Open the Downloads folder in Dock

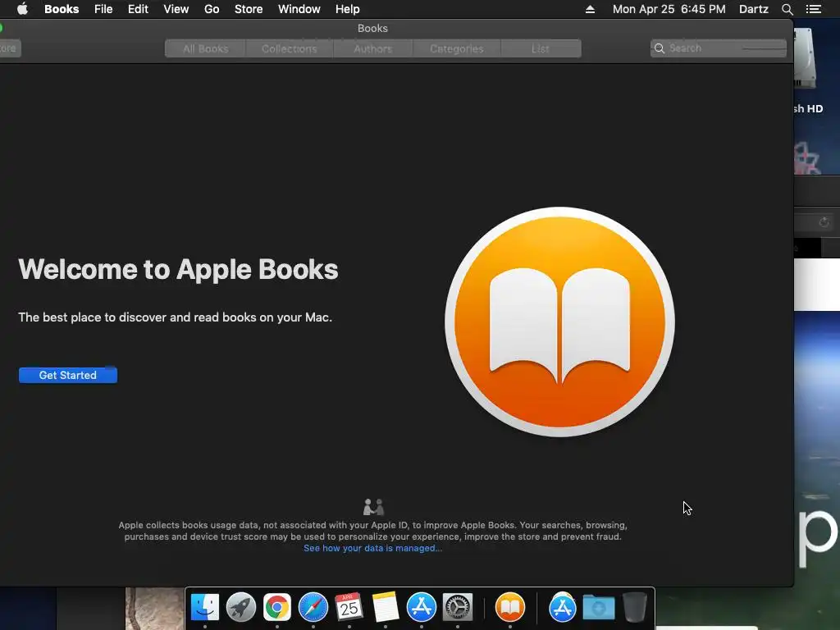click(598, 607)
